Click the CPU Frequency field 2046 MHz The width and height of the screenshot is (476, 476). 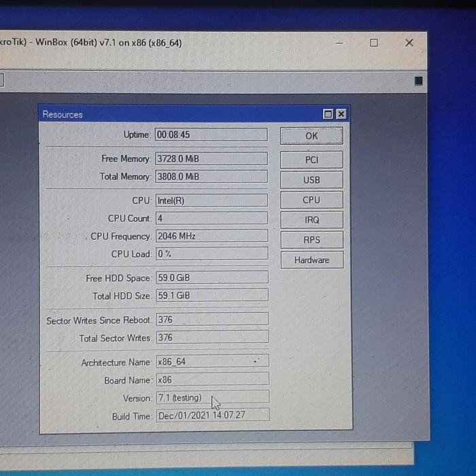pyautogui.click(x=212, y=236)
